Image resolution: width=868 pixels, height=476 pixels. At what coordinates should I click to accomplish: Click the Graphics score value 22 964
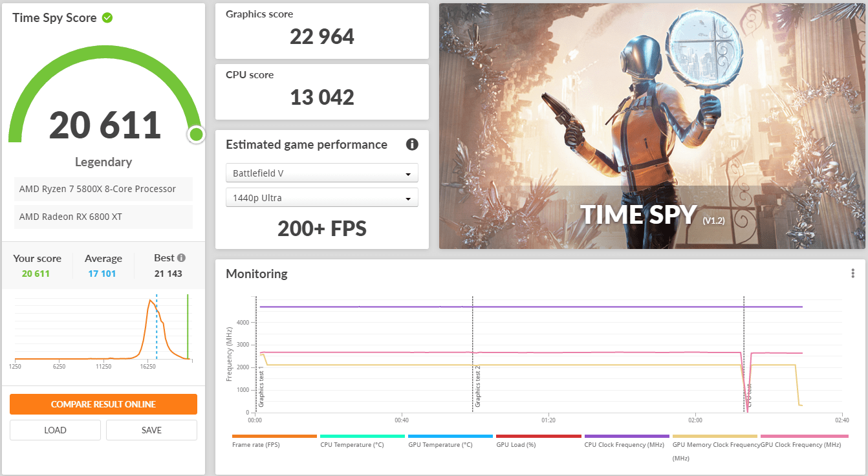point(322,36)
